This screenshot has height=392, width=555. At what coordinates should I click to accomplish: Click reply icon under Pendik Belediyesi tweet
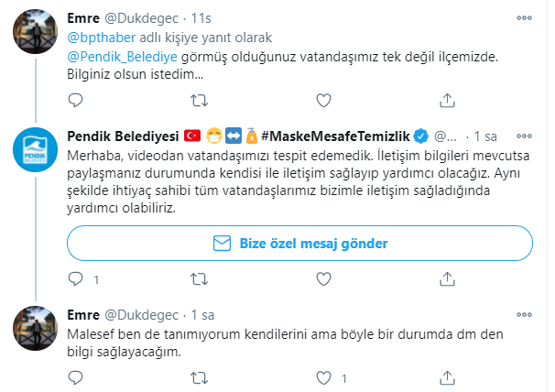click(x=76, y=278)
